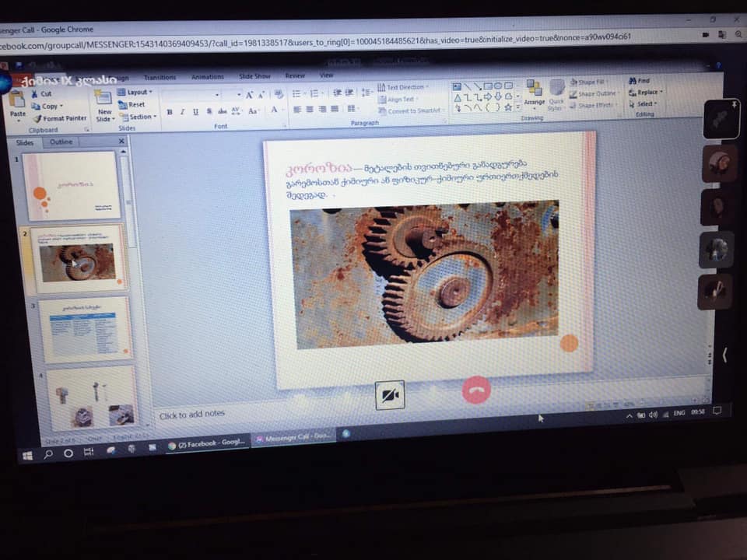Expand the Shape Outline dropdown
The width and height of the screenshot is (747, 560).
click(594, 94)
